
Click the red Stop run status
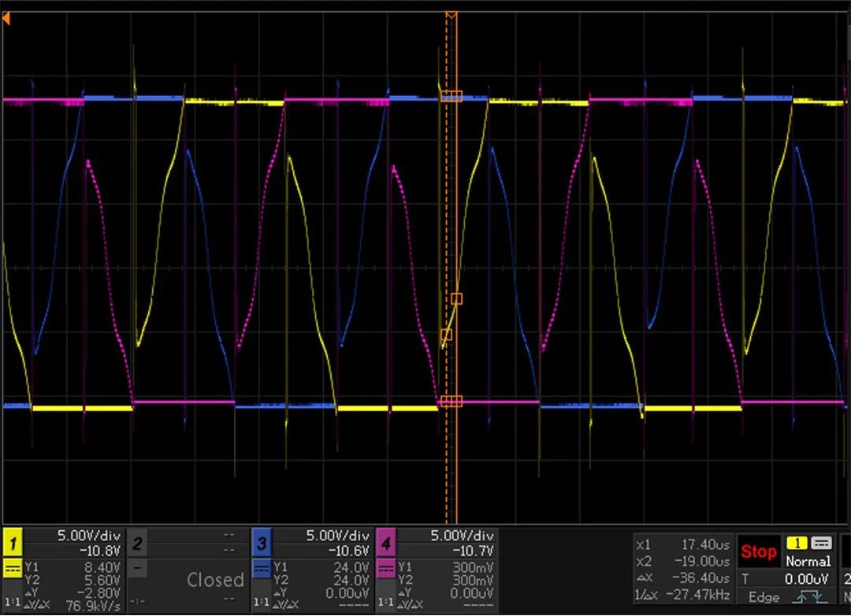pos(758,552)
